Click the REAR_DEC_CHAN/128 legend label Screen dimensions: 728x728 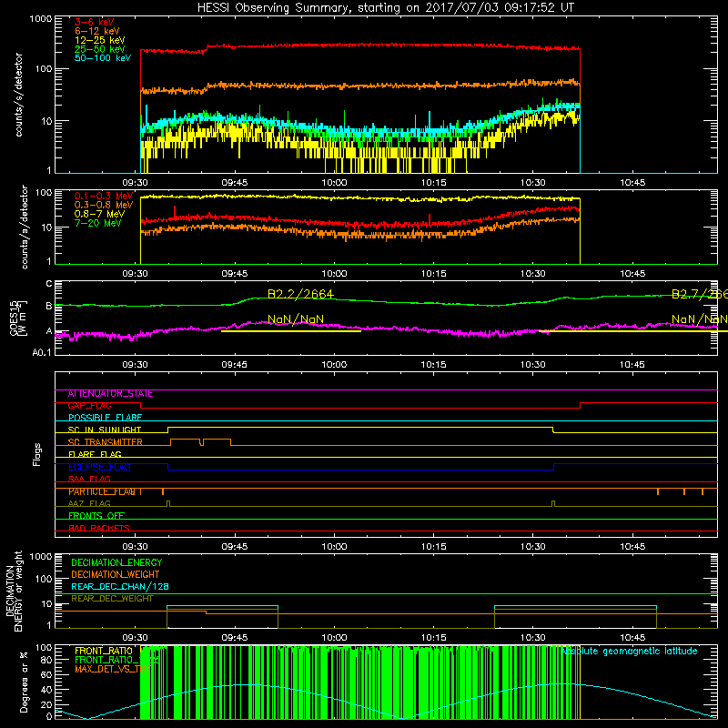pyautogui.click(x=120, y=587)
